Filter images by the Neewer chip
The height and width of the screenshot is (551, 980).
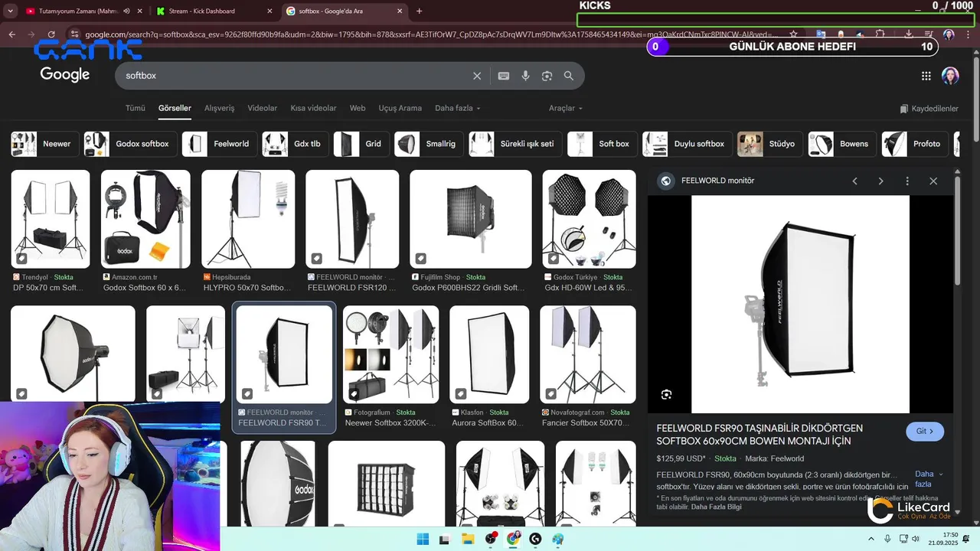click(x=45, y=144)
